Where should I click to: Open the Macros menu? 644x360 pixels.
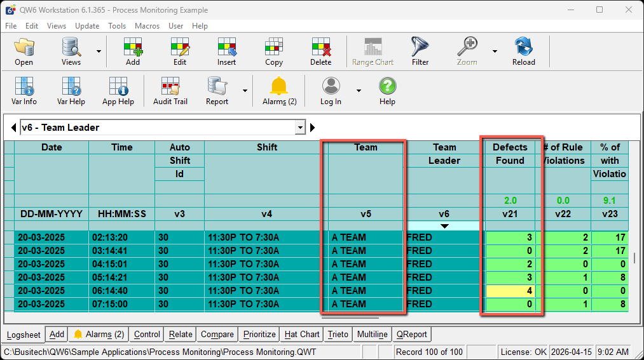(147, 26)
